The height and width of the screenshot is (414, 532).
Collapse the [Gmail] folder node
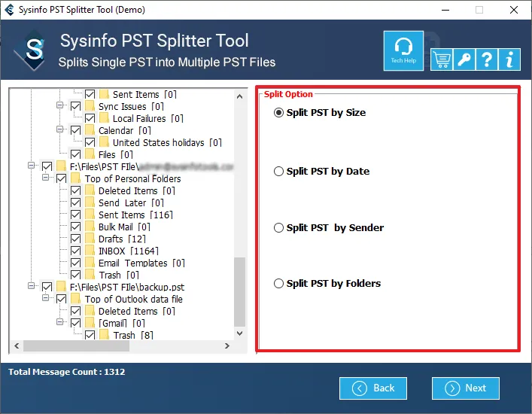(x=59, y=322)
